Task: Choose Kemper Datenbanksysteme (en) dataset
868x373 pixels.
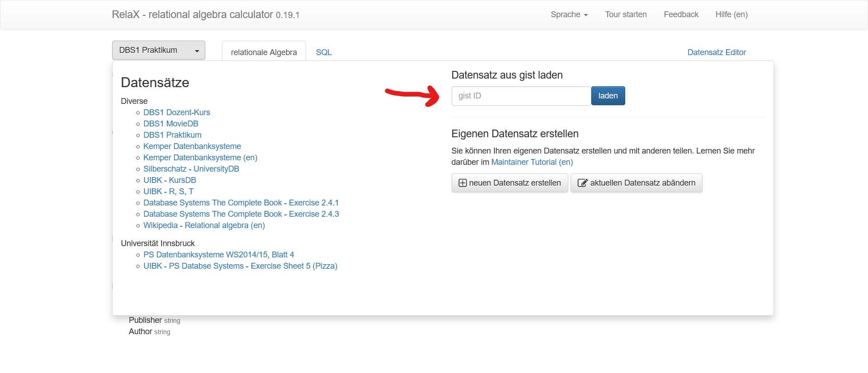Action: pos(200,158)
